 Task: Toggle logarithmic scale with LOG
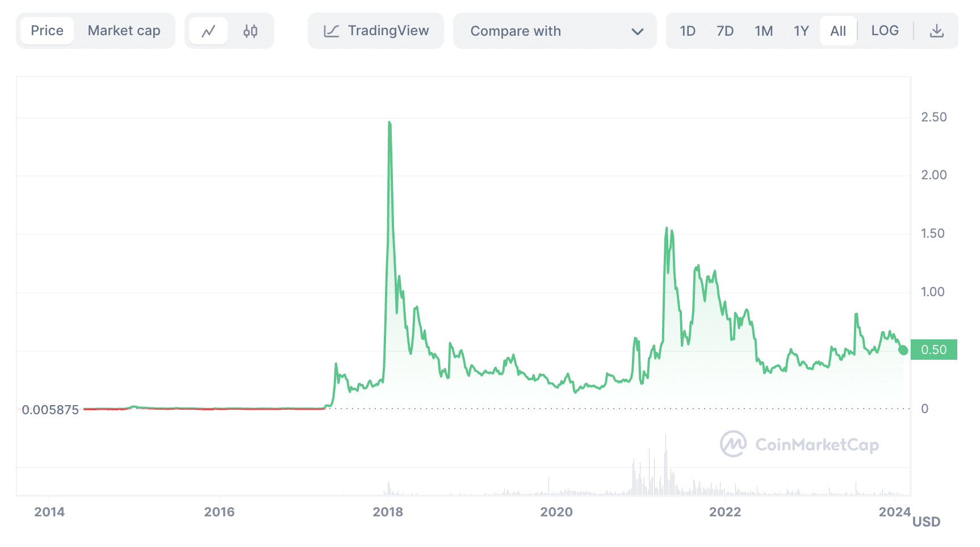click(885, 31)
